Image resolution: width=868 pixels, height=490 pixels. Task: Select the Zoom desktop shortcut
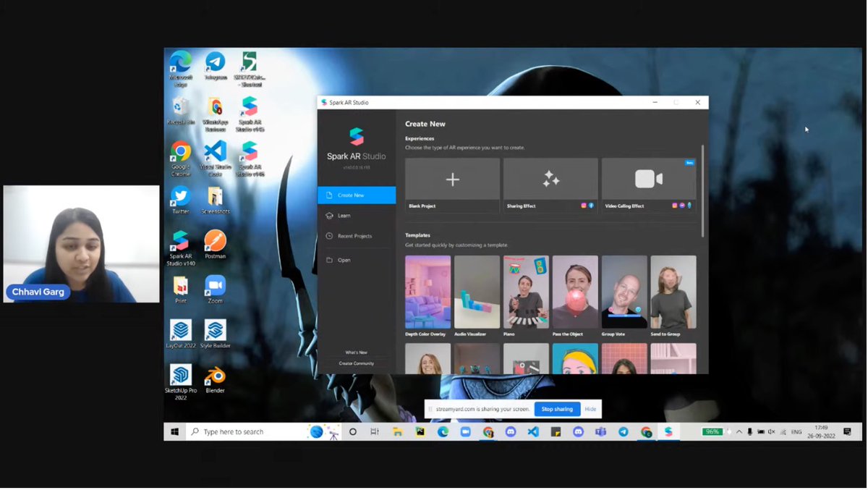(215, 290)
